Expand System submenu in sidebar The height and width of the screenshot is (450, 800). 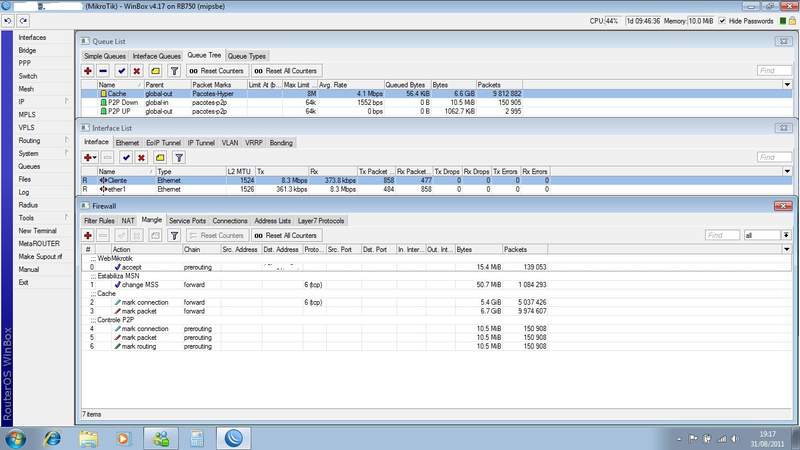tap(67, 153)
